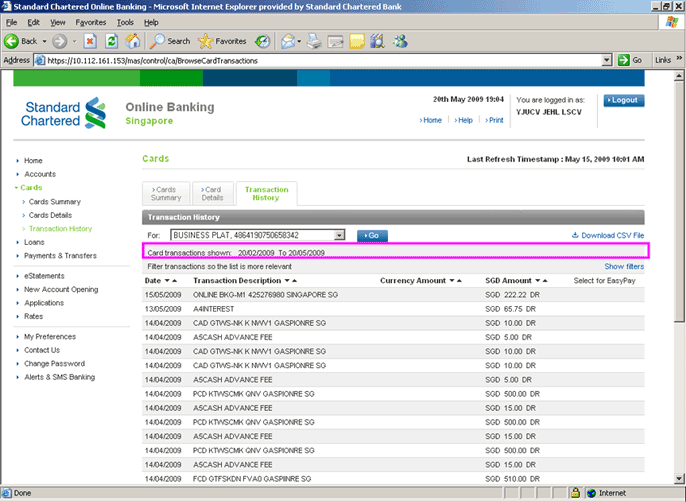The width and height of the screenshot is (686, 502).
Task: Click the Standard Chartered logo
Action: tap(63, 113)
